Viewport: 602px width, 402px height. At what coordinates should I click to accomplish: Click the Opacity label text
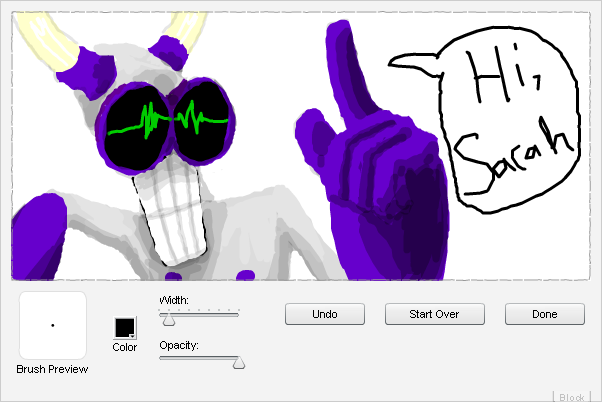tap(179, 345)
